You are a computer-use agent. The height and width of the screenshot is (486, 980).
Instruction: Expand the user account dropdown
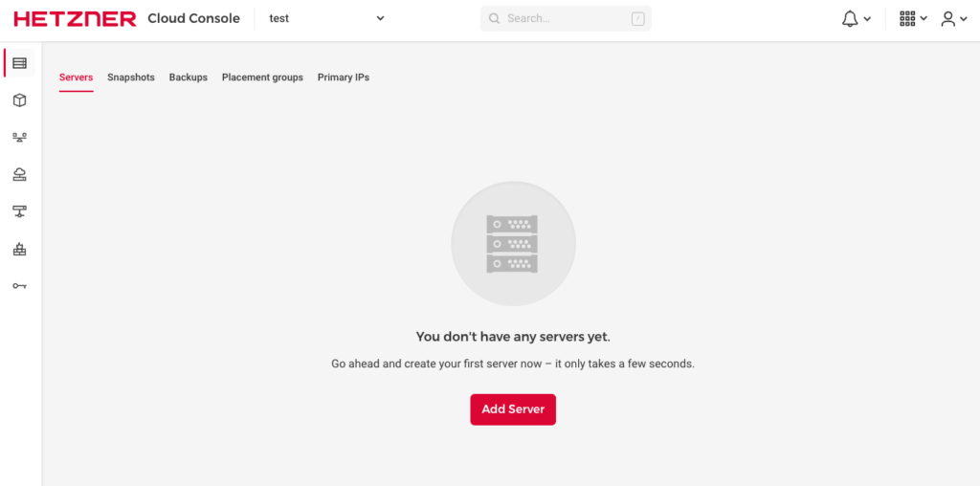coord(953,19)
